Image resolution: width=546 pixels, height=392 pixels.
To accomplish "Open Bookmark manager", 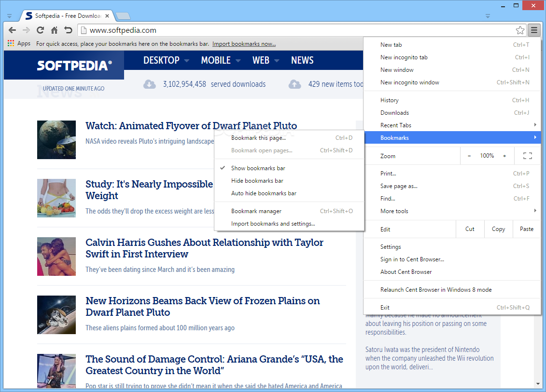I will pyautogui.click(x=289, y=211).
